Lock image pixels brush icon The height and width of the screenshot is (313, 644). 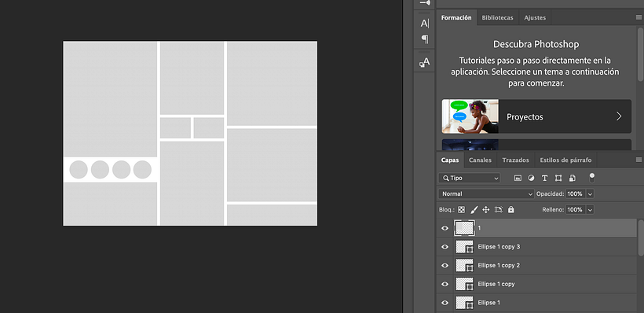pos(474,210)
